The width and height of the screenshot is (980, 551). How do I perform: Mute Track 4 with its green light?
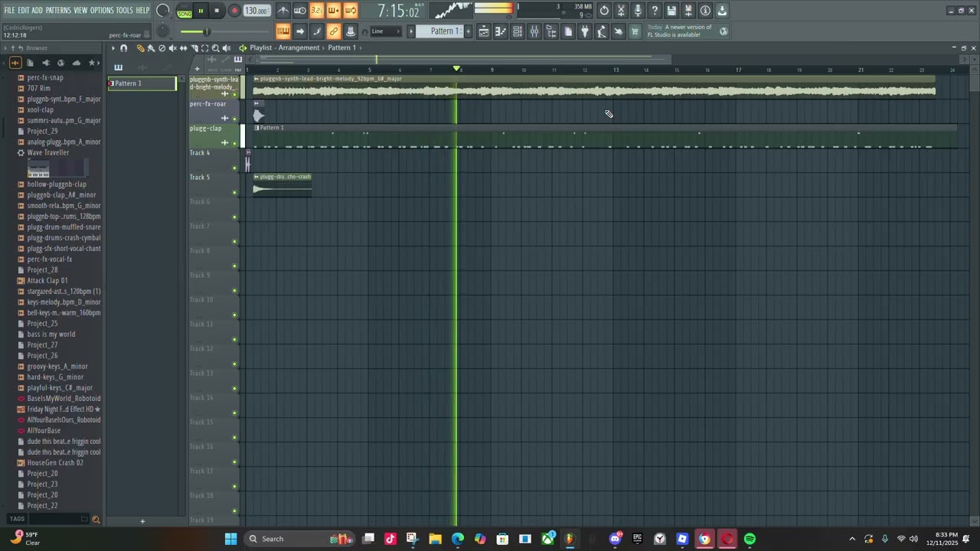(x=234, y=168)
